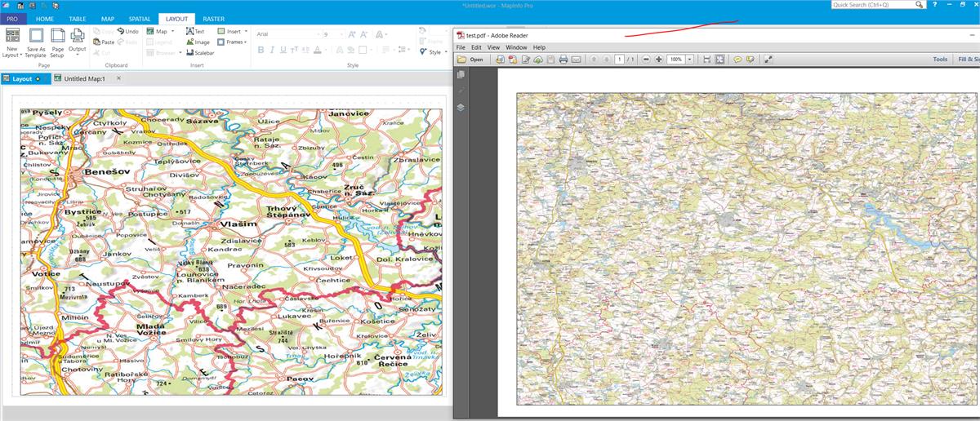Image resolution: width=980 pixels, height=421 pixels.
Task: Toggle Italic in Style group
Action: (x=272, y=50)
